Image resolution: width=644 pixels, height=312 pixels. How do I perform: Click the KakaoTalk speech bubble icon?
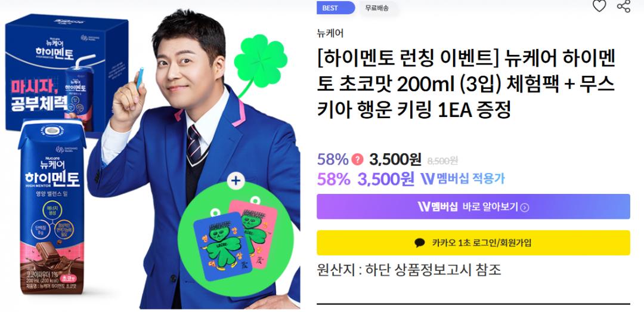[x=419, y=243]
